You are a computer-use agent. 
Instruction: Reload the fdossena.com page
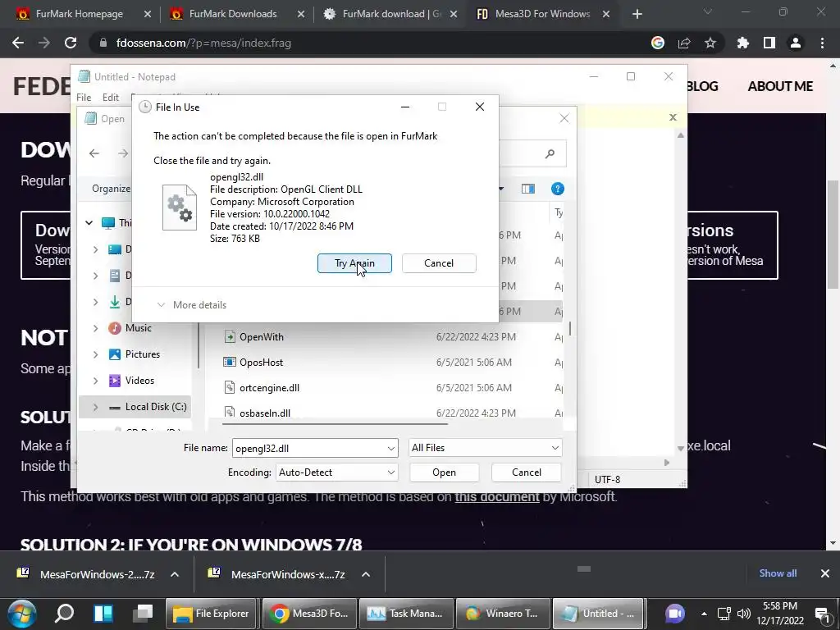71,43
